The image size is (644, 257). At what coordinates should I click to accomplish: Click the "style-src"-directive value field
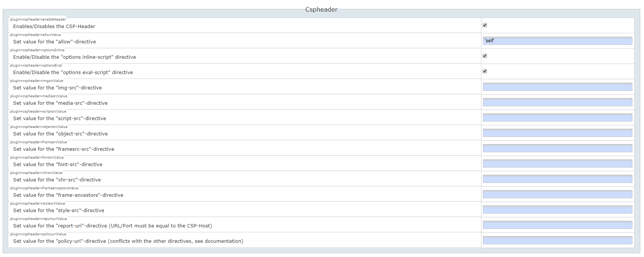[x=557, y=209]
